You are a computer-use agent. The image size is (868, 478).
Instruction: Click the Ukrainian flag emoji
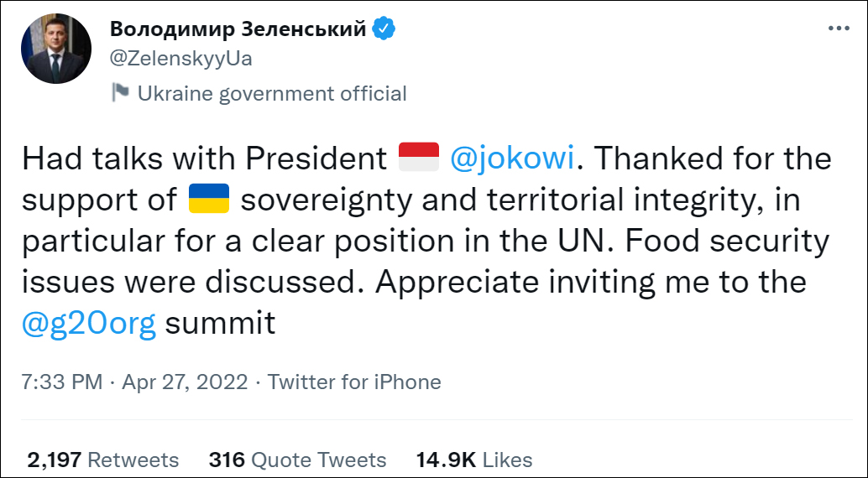(x=210, y=200)
